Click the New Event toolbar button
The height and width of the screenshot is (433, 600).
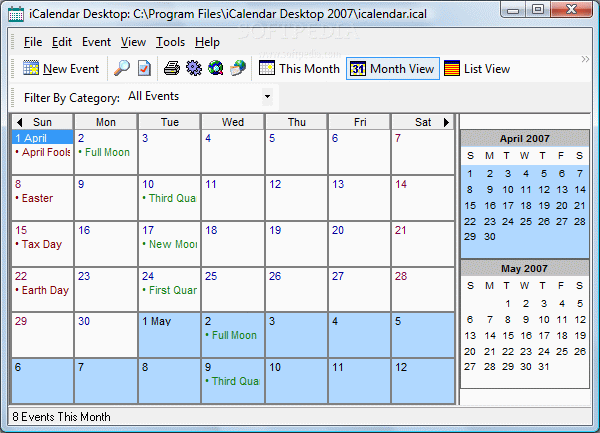(x=61, y=69)
